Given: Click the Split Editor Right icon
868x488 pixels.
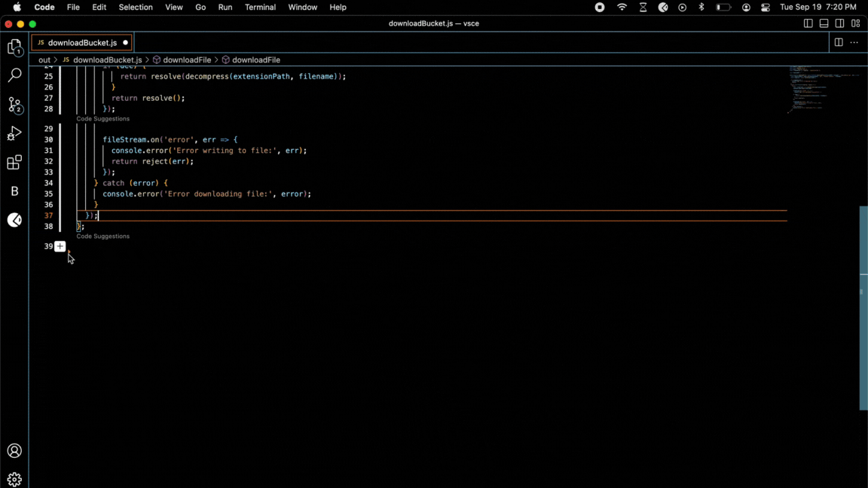Looking at the screenshot, I should [838, 43].
